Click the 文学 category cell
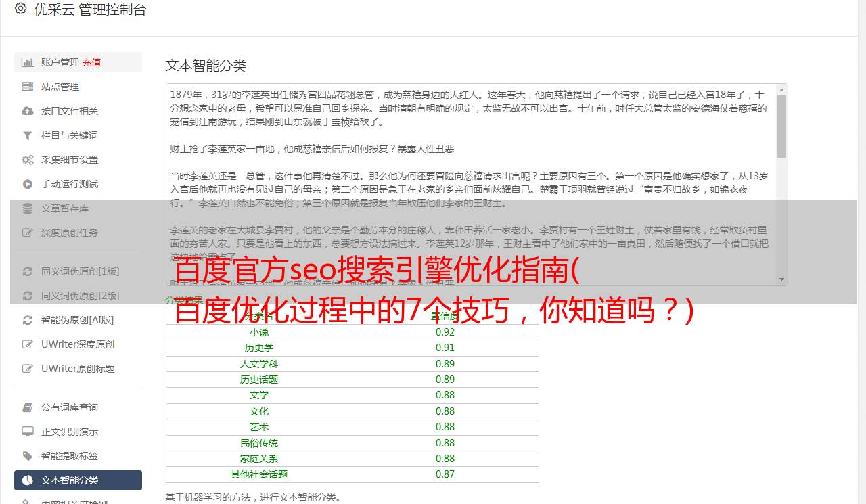This screenshot has width=866, height=504. [x=259, y=395]
